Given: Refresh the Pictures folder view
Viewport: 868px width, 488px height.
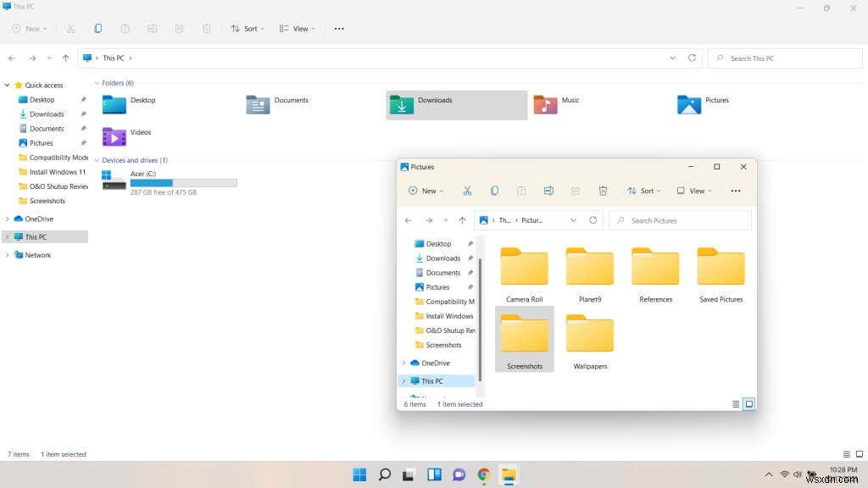Looking at the screenshot, I should click(x=593, y=220).
